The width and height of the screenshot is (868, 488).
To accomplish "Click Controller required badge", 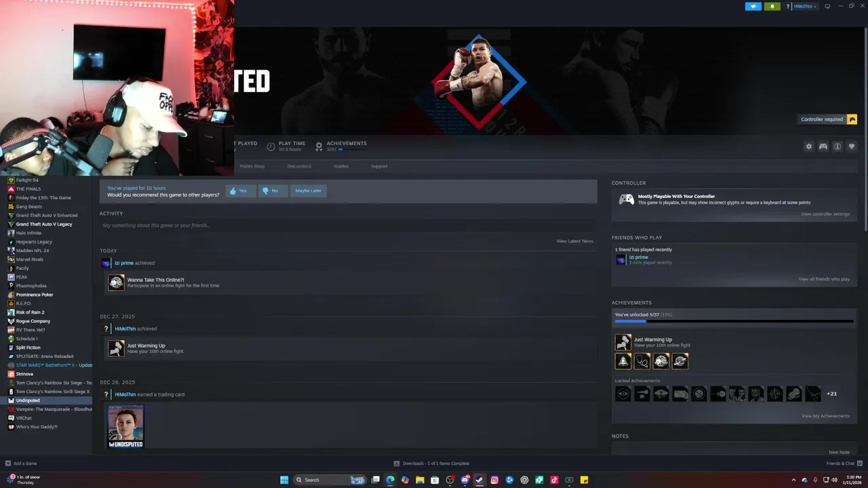I will (x=828, y=119).
